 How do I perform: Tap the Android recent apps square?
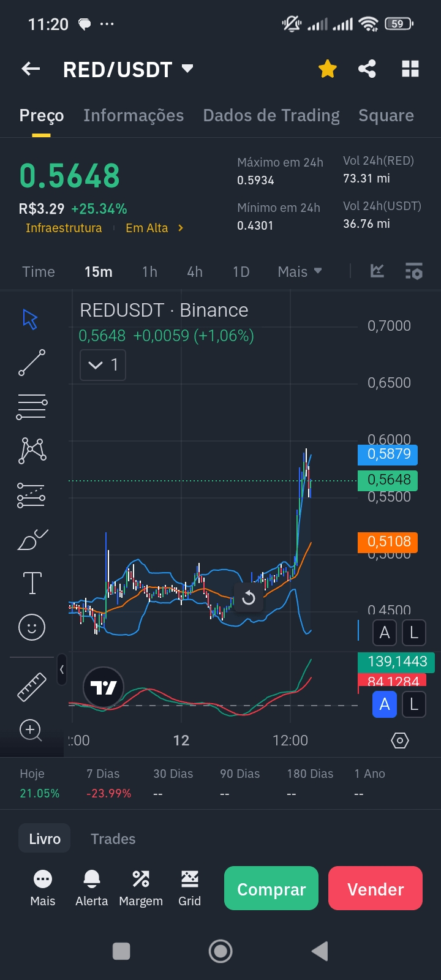coord(121,951)
